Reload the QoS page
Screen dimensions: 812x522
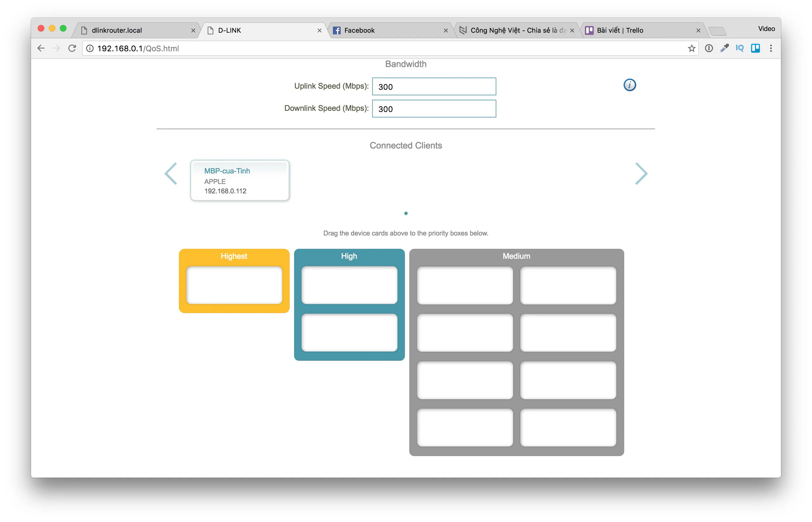pyautogui.click(x=72, y=49)
